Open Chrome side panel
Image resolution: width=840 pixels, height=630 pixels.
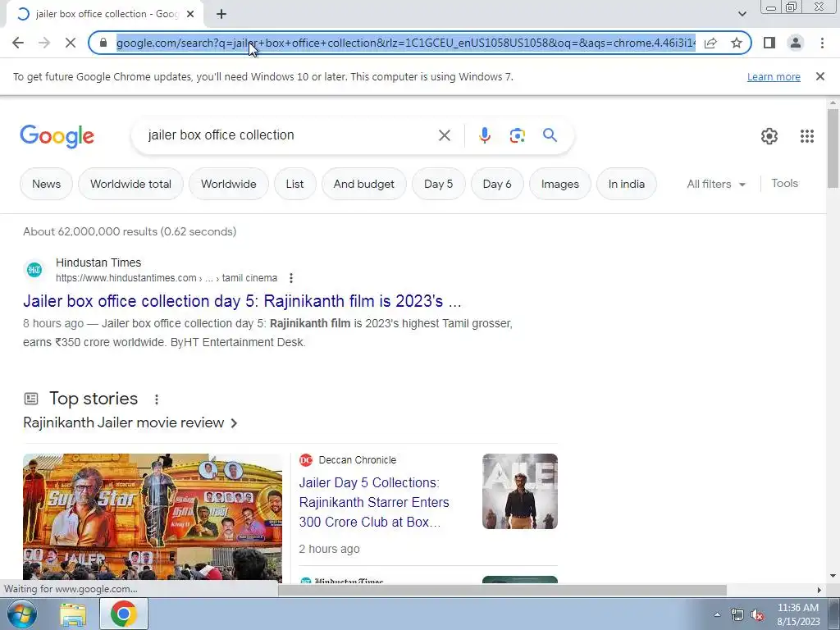(x=769, y=43)
